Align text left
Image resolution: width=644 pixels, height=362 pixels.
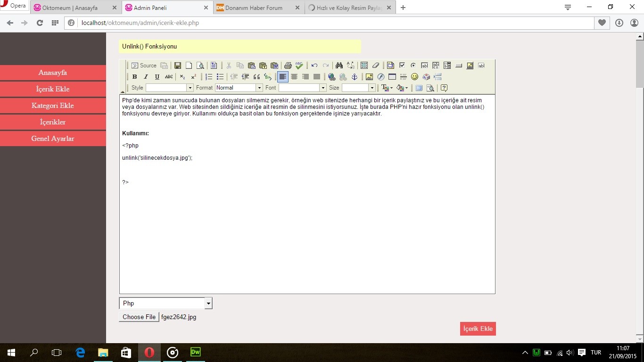click(283, 77)
